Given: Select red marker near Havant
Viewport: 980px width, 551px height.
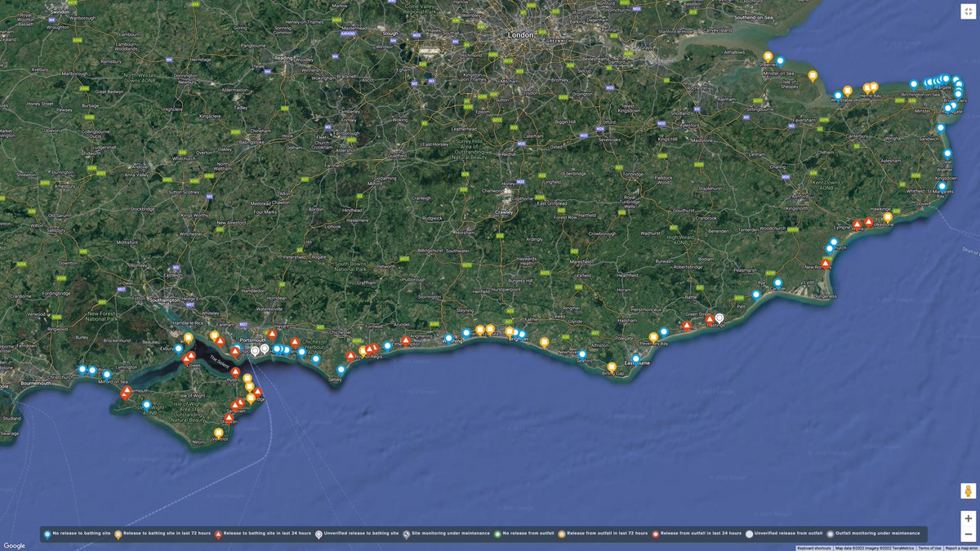Looking at the screenshot, I should pos(272,334).
